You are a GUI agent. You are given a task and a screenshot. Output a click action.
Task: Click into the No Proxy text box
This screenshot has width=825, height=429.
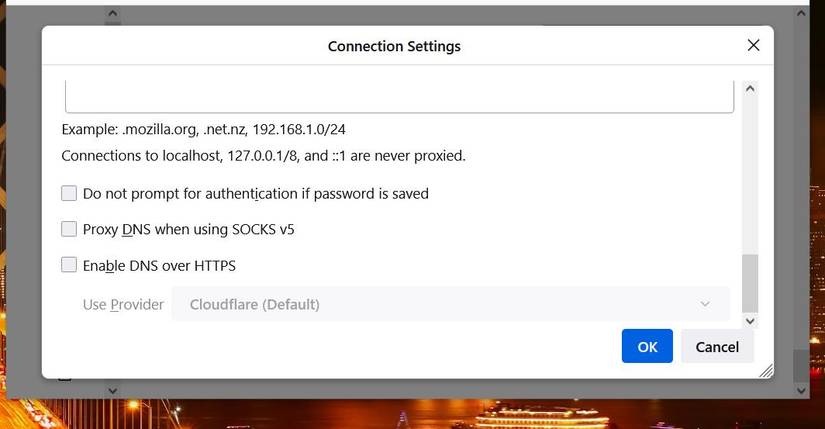click(399, 97)
